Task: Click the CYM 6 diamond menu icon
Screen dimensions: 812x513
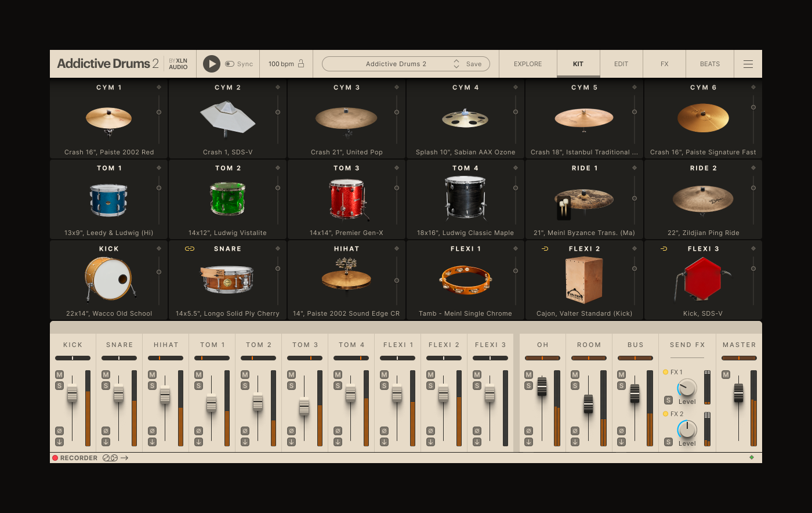Action: (x=753, y=87)
